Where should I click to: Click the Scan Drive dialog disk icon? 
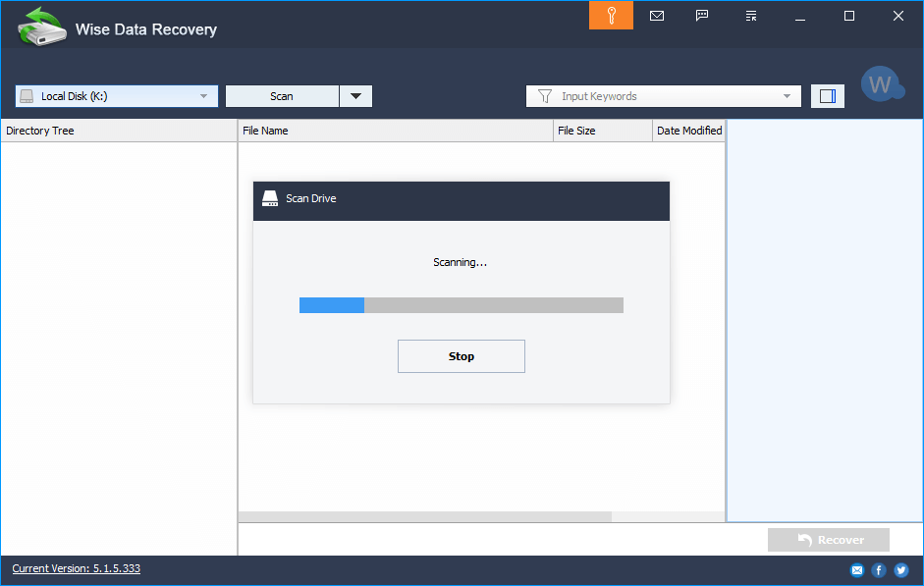click(270, 198)
